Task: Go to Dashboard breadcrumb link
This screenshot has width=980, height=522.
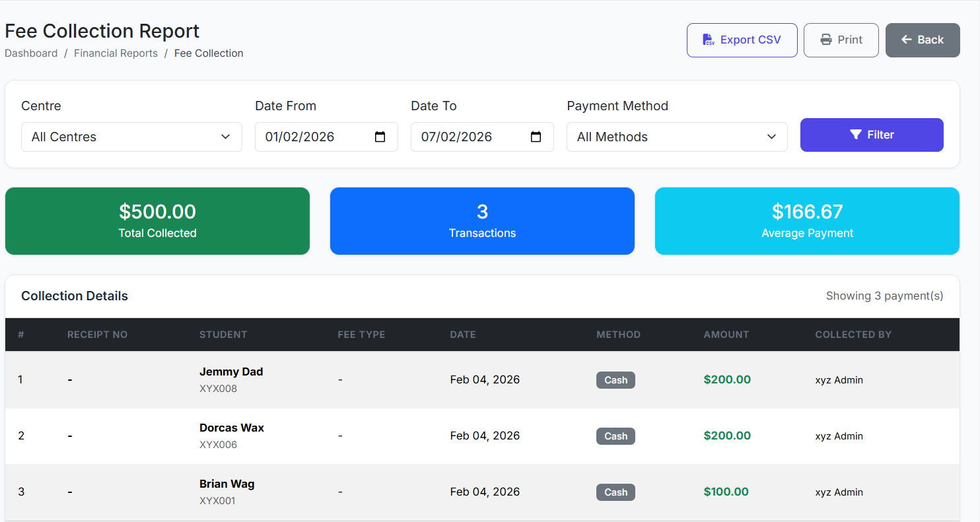Action: coord(31,53)
